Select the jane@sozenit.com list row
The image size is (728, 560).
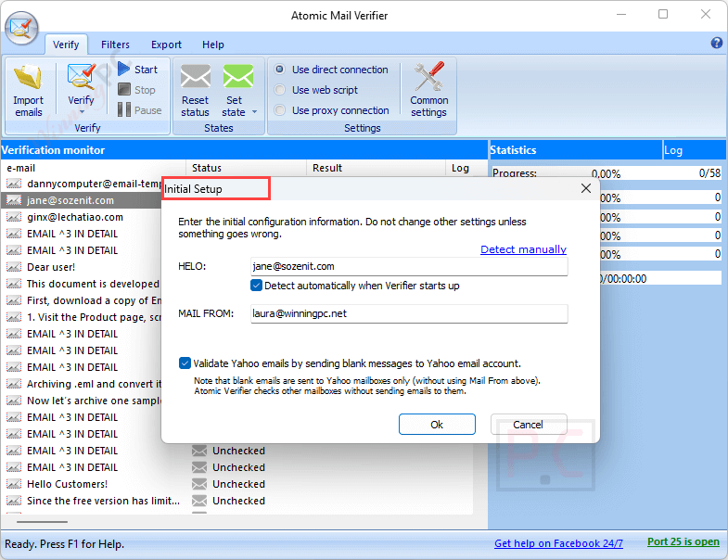pyautogui.click(x=82, y=200)
